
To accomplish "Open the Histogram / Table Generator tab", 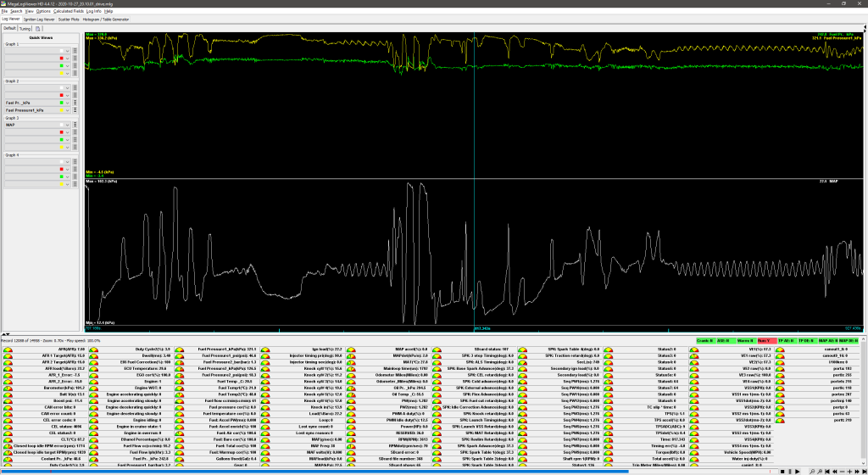I will [106, 20].
